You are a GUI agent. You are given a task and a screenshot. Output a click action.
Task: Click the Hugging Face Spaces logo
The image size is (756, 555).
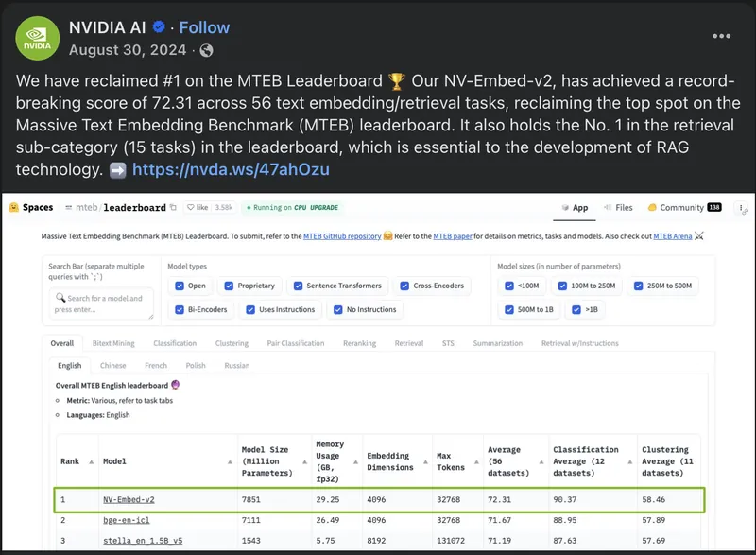pos(14,207)
